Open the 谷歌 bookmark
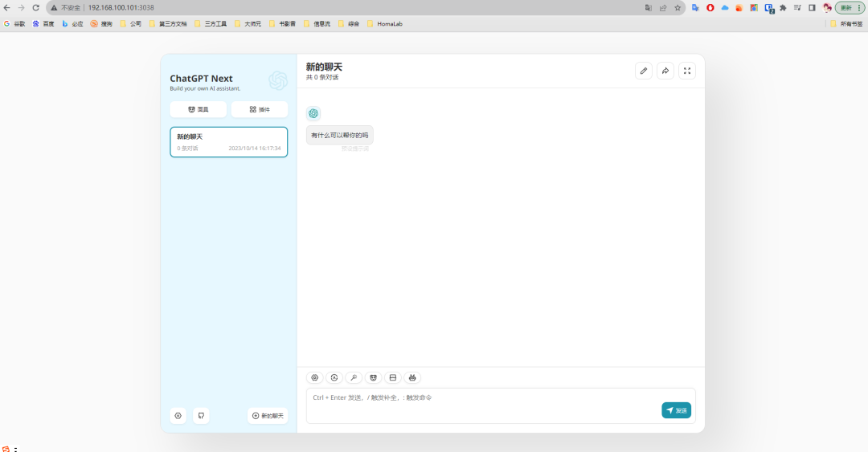The height and width of the screenshot is (452, 868). click(x=14, y=24)
